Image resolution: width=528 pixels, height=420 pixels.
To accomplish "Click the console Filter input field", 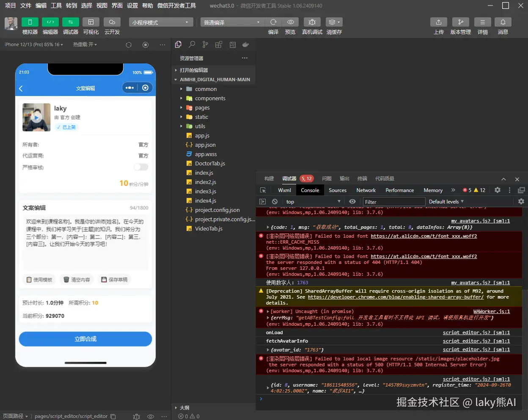I will (x=394, y=202).
